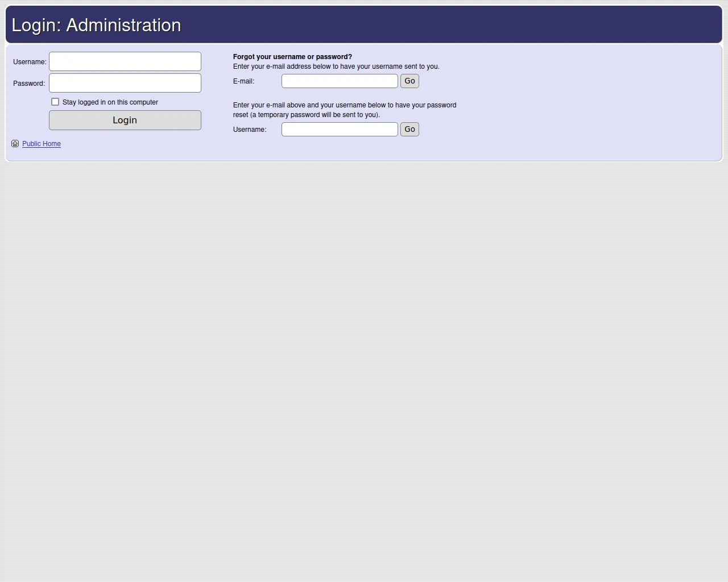
Task: Click the 'Enter your e-mail address below' instruction text
Action: (x=336, y=66)
